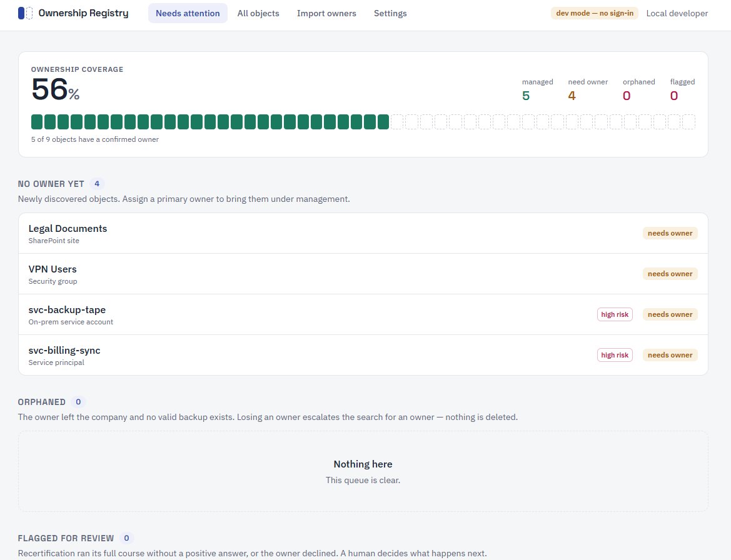Screen dimensions: 731x560
Task: Select the orphaned count 0 in coverage card
Action: point(627,96)
